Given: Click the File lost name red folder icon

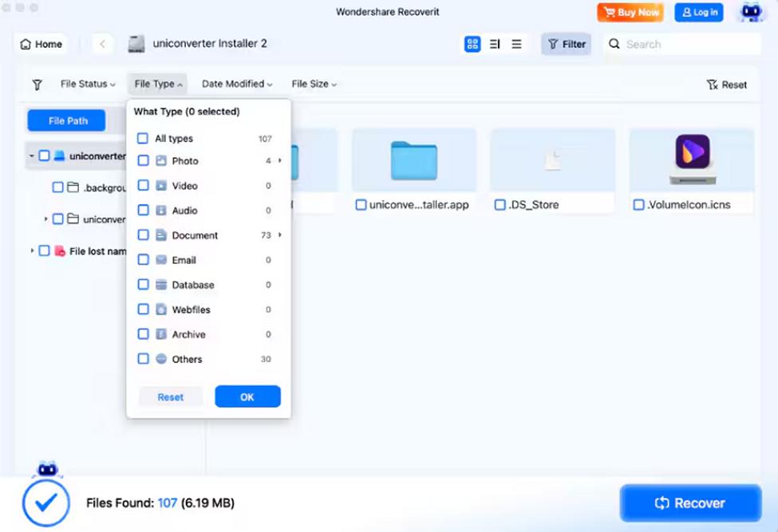Looking at the screenshot, I should 60,251.
